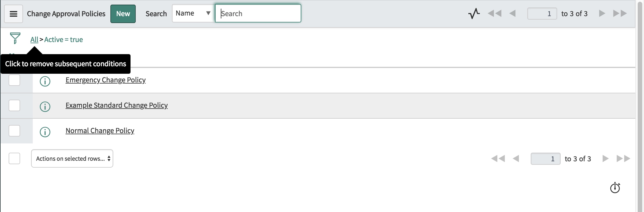Viewport: 644px width, 212px height.
Task: Click the response time stopwatch icon
Action: [x=615, y=188]
